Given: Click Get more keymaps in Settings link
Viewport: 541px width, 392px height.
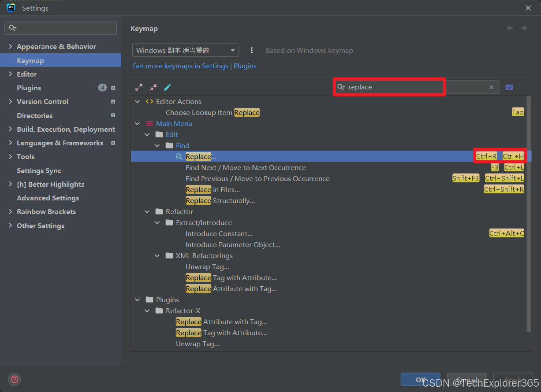Looking at the screenshot, I should 180,66.
